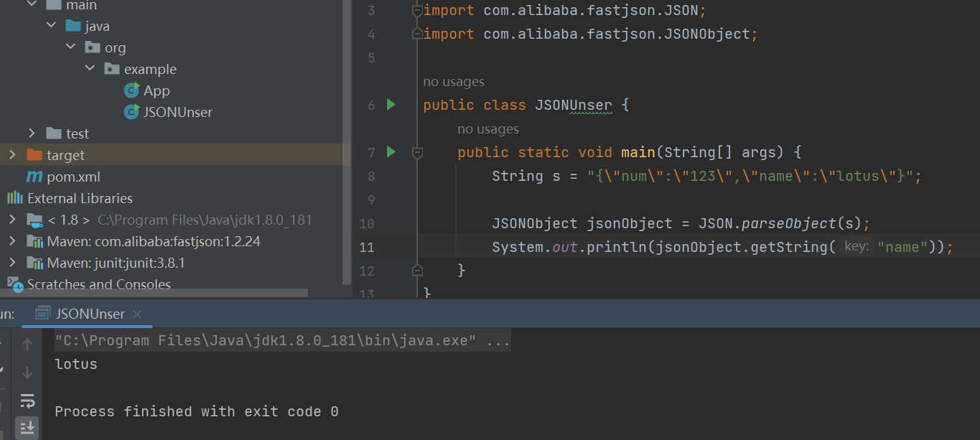Toggle soft-wrap in the Run console
Screen dimensions: 980x440
pos(27,400)
